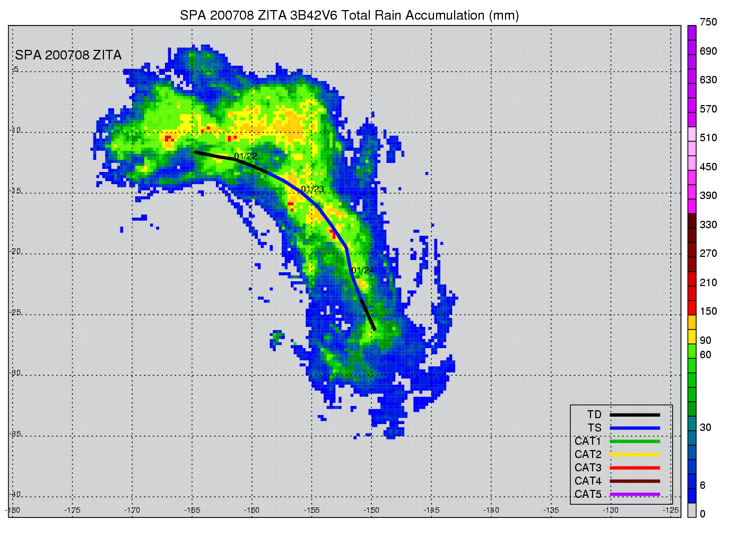Click the -180 longitude axis label
Screen dimensions: 756x544
tap(13, 511)
